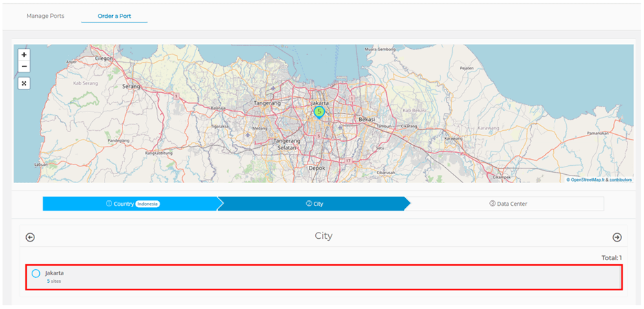Open the Order a Port tab

(114, 16)
